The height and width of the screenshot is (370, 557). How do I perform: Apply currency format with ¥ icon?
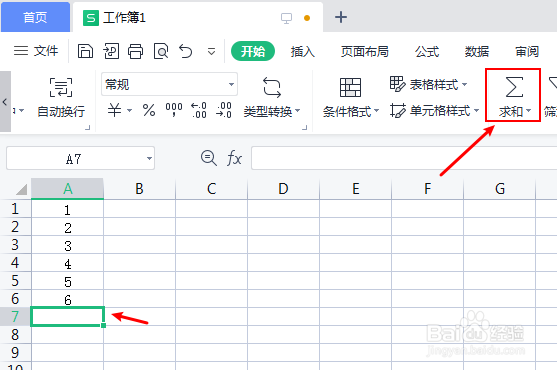point(114,110)
